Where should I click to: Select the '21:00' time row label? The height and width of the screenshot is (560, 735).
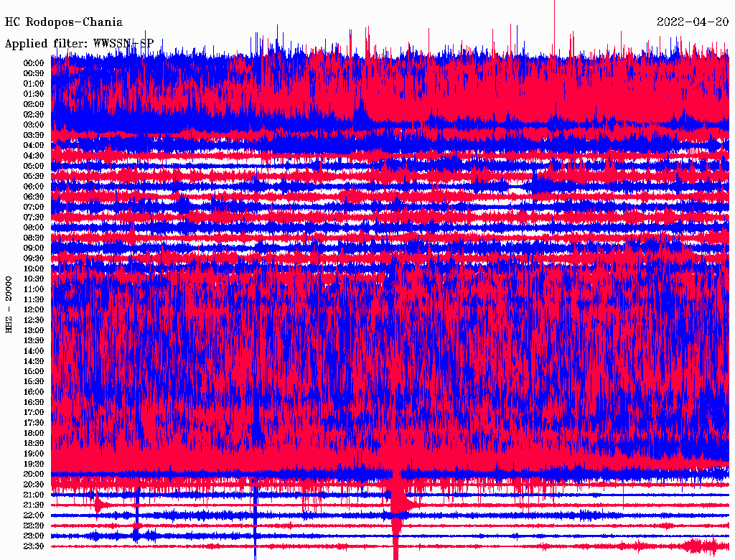pyautogui.click(x=34, y=495)
